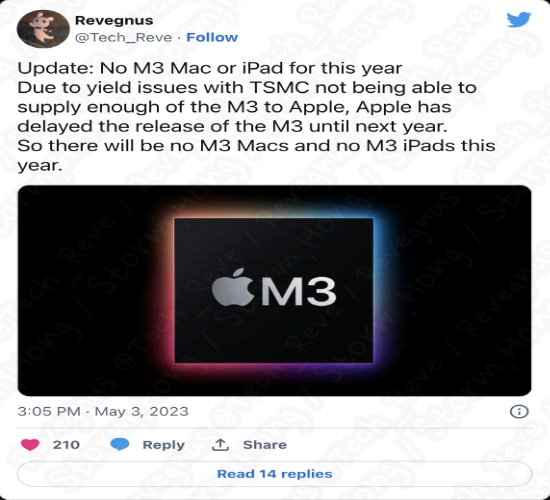This screenshot has width=550, height=500.
Task: Open tweet info circle icon
Action: point(519,411)
